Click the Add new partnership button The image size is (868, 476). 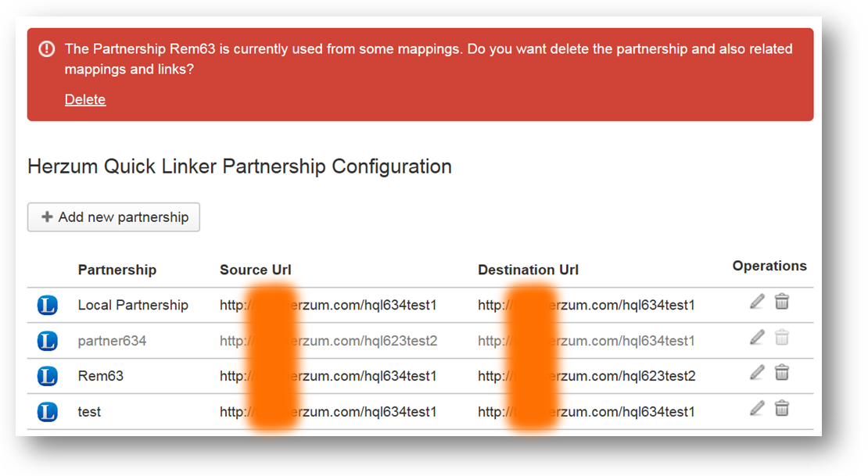click(x=113, y=217)
